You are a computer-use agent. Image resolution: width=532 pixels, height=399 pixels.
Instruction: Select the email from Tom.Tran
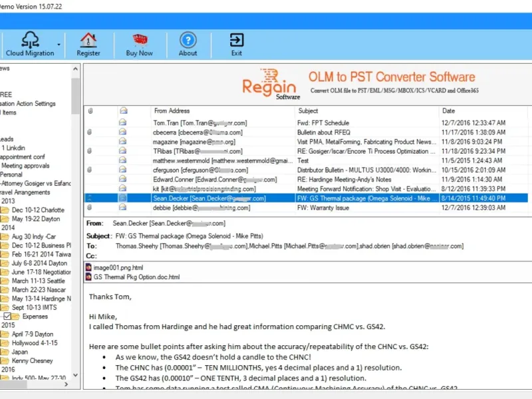point(306,122)
